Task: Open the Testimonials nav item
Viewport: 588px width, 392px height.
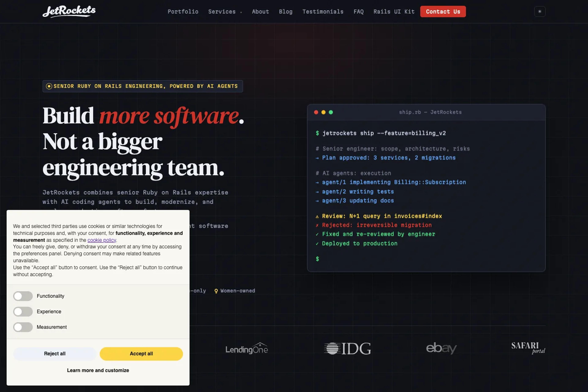Action: pos(323,11)
